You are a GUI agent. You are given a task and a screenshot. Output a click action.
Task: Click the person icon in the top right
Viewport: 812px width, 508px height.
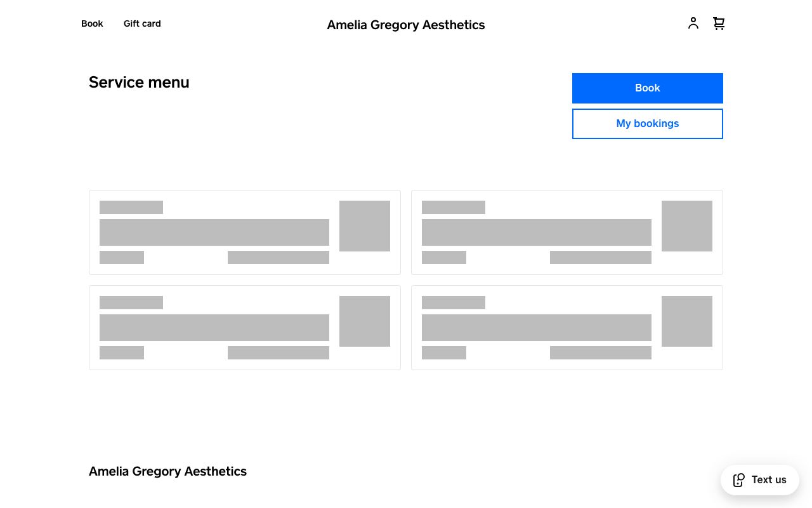693,23
